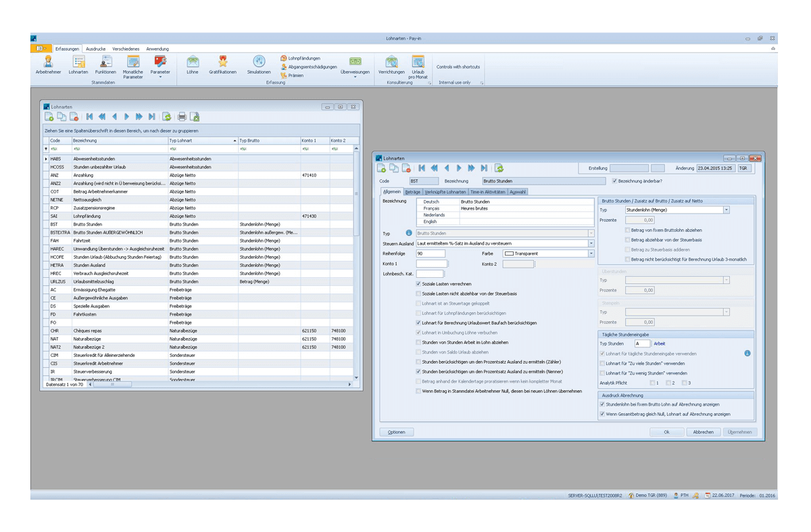Go to the first record in the Lohnarten list window
This screenshot has width=811, height=532.
[89, 117]
